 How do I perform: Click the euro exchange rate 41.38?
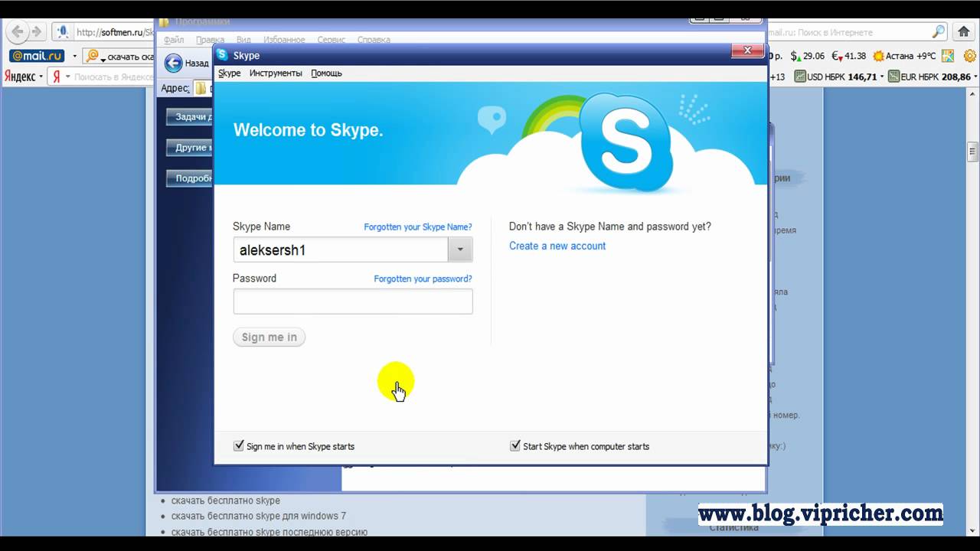coord(849,56)
